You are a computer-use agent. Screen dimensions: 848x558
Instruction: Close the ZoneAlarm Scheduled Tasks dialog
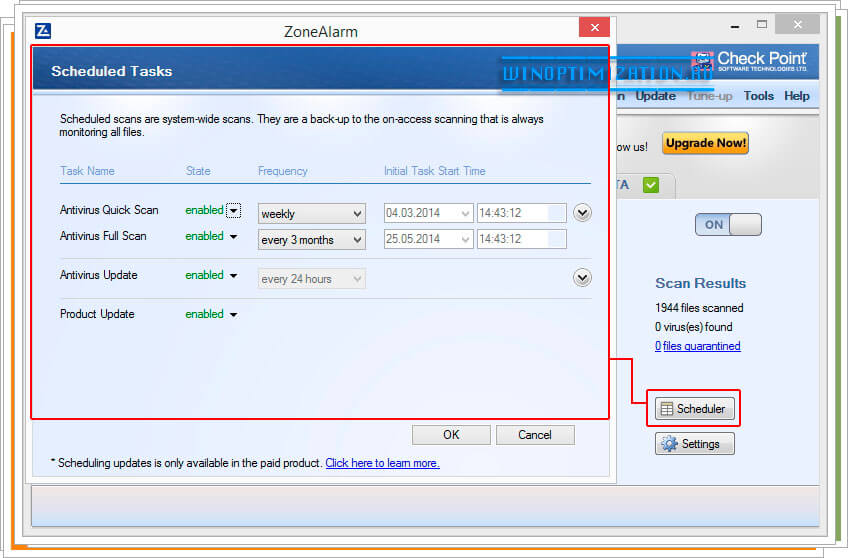[x=594, y=28]
